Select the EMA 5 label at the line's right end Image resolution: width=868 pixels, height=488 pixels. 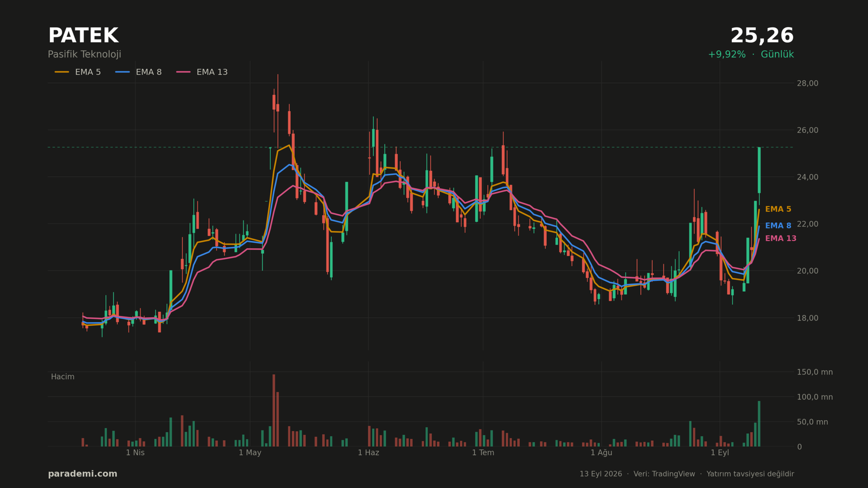pyautogui.click(x=778, y=209)
